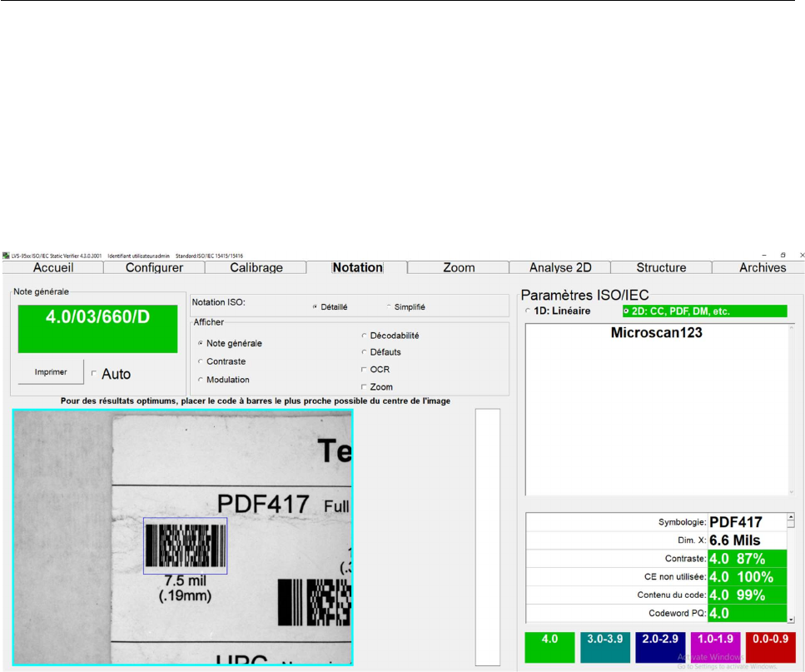Viewport: 805px width, 672px height.
Task: Click the empty vertical bar beside image
Action: point(487,537)
